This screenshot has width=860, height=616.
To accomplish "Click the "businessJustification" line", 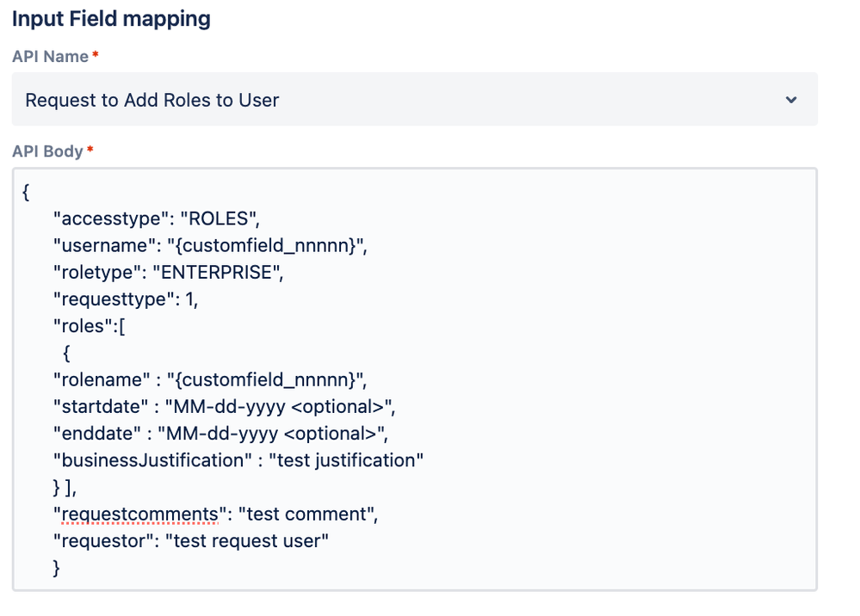I will click(x=238, y=460).
